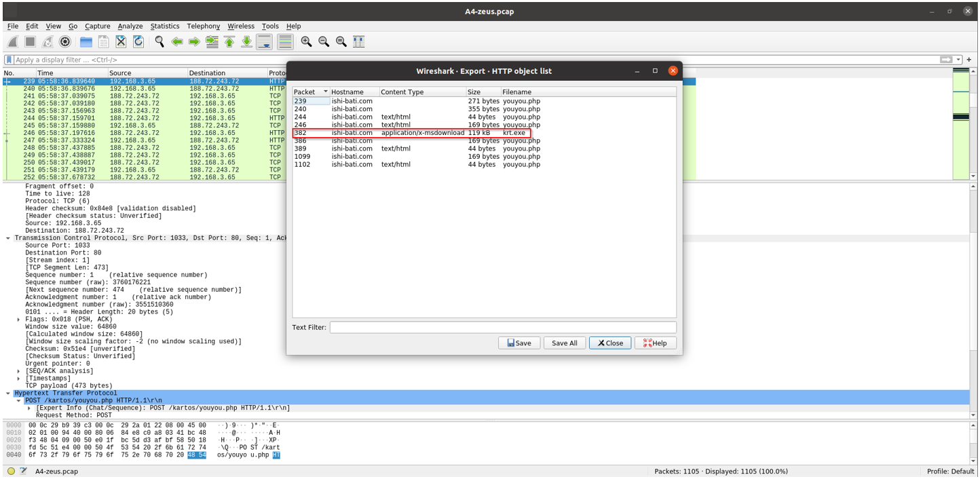Viewport: 980px width, 483px height.
Task: Zoom in the main window text
Action: (x=307, y=42)
